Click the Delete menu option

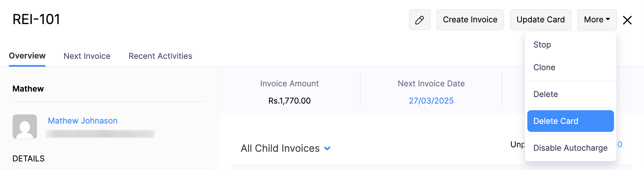coord(546,94)
